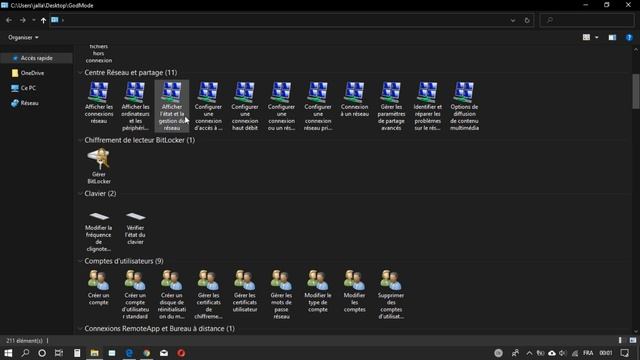The width and height of the screenshot is (640, 360).
Task: Go back with the Back arrow
Action: coord(9,20)
